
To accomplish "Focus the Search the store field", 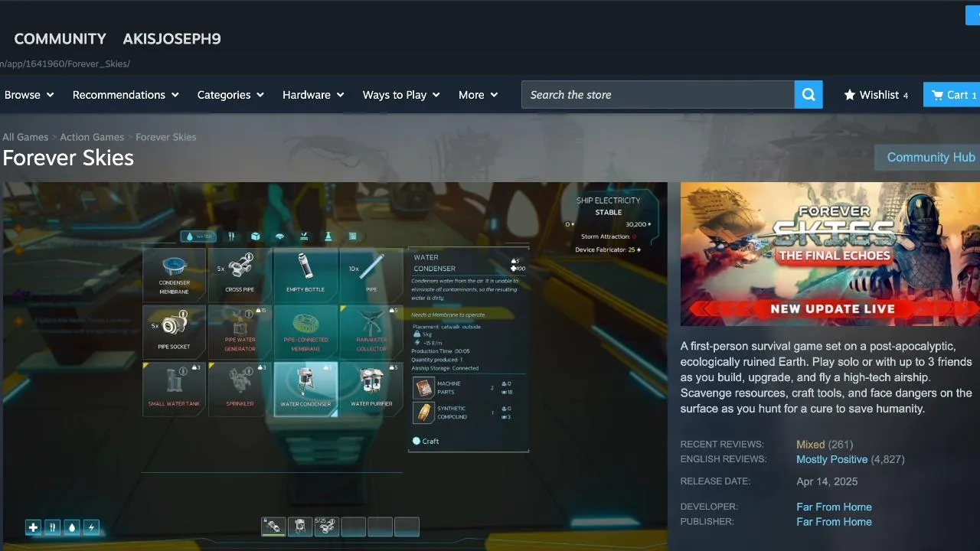I will 658,95.
